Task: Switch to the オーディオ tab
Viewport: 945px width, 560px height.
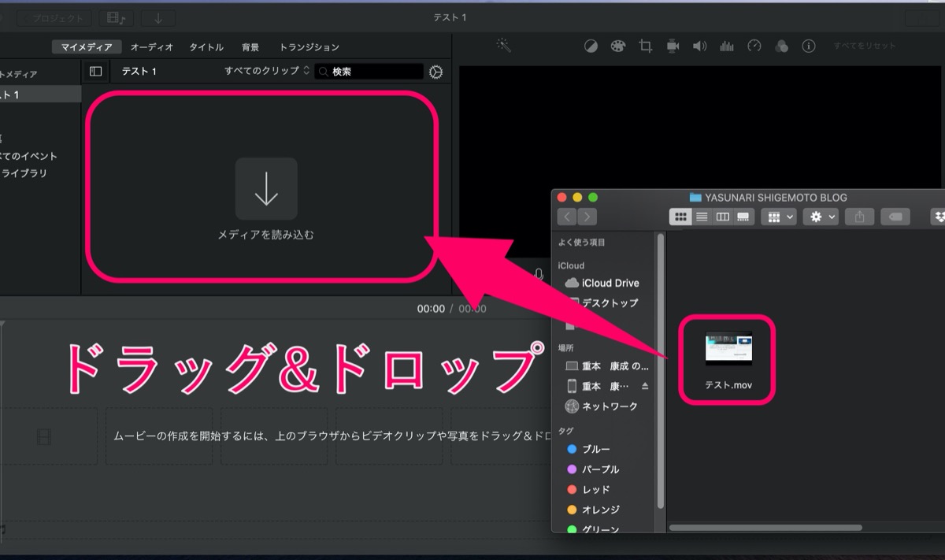Action: [x=151, y=47]
